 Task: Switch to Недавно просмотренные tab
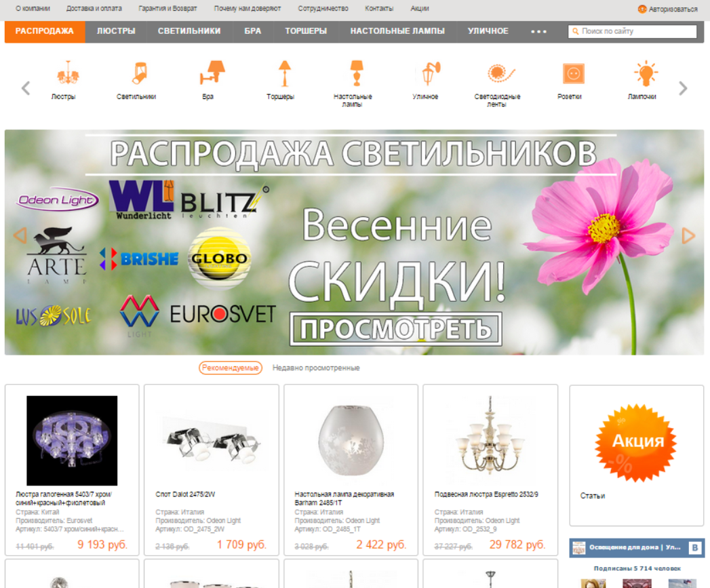click(x=316, y=368)
